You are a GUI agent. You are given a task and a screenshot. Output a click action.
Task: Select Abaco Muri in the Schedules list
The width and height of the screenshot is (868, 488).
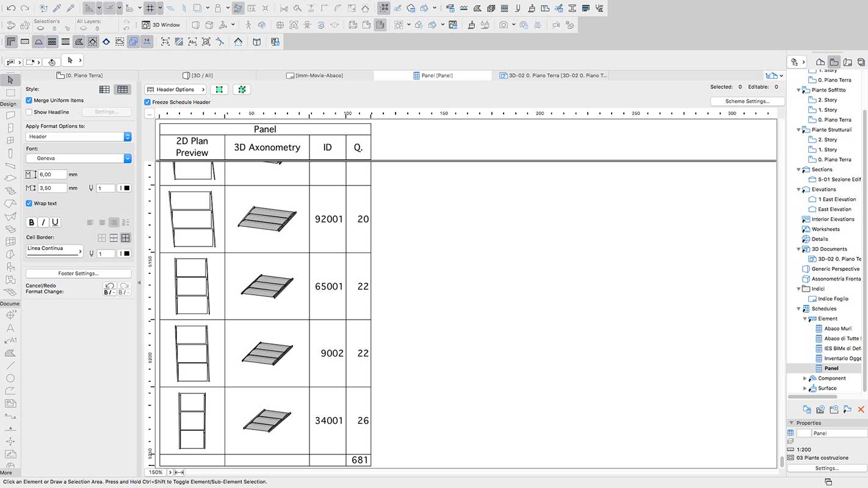pyautogui.click(x=838, y=328)
